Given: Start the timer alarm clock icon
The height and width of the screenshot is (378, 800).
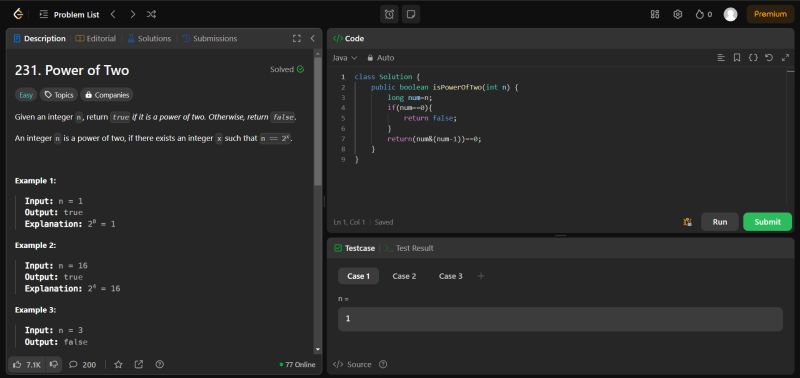Looking at the screenshot, I should click(x=389, y=14).
